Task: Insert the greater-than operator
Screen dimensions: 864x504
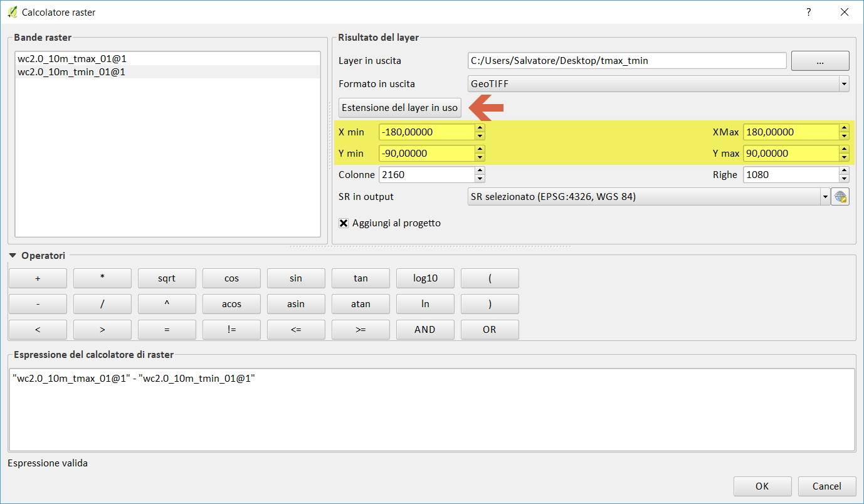Action: (x=102, y=330)
